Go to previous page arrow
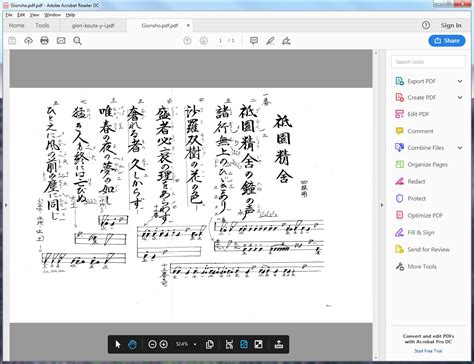This screenshot has height=364, width=474. [187, 41]
